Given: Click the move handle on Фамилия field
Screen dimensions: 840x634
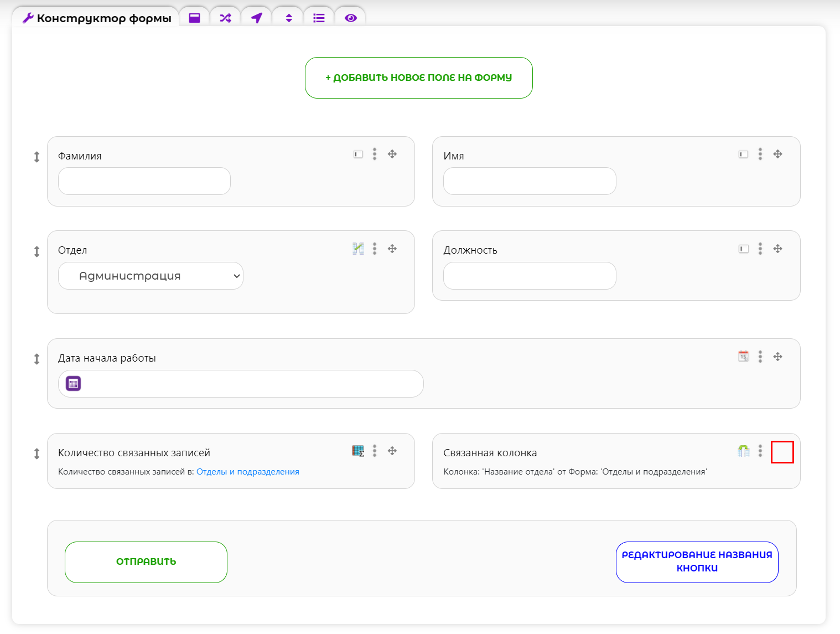Looking at the screenshot, I should click(x=392, y=154).
